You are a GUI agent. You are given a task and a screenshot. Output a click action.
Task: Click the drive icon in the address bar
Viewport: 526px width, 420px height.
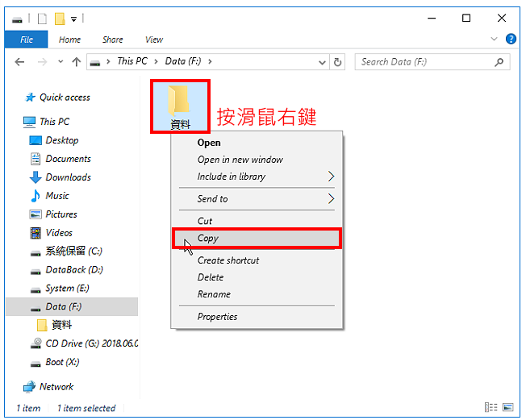pos(95,63)
